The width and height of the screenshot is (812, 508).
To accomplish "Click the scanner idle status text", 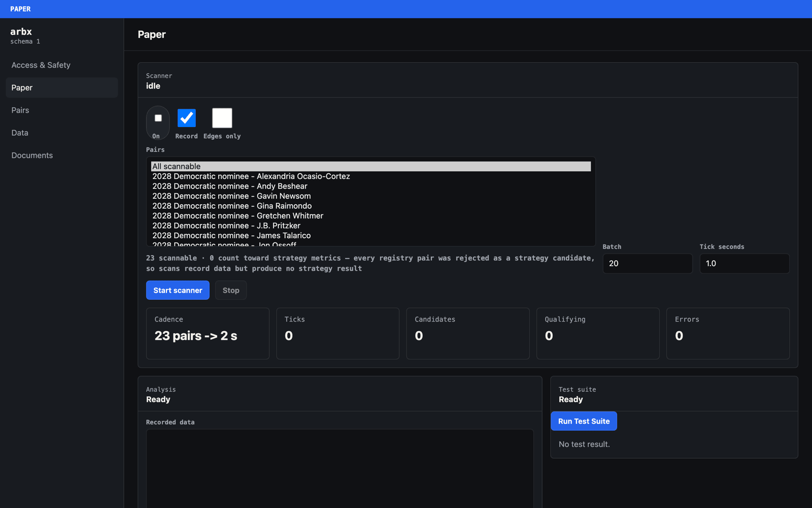I will click(153, 86).
